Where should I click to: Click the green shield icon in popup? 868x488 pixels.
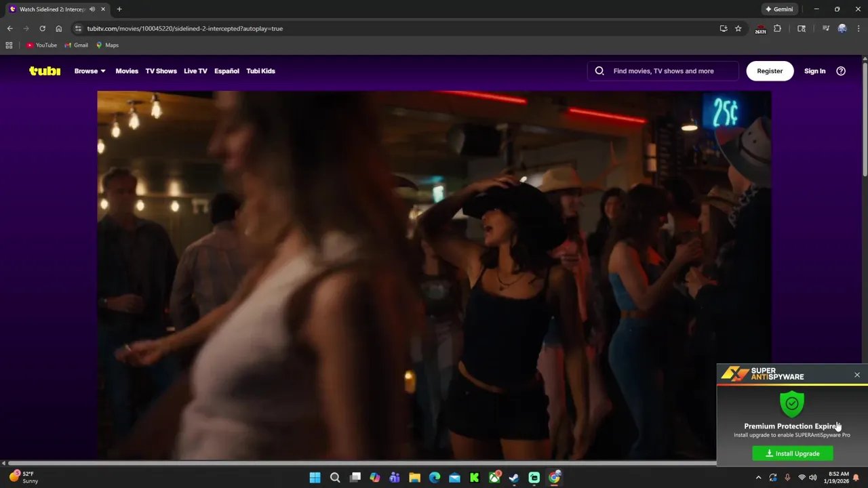tap(792, 404)
